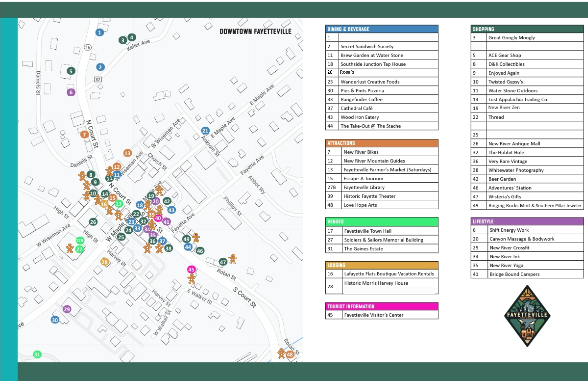Click purple map marker 29
This screenshot has height=381, width=588.
click(67, 309)
